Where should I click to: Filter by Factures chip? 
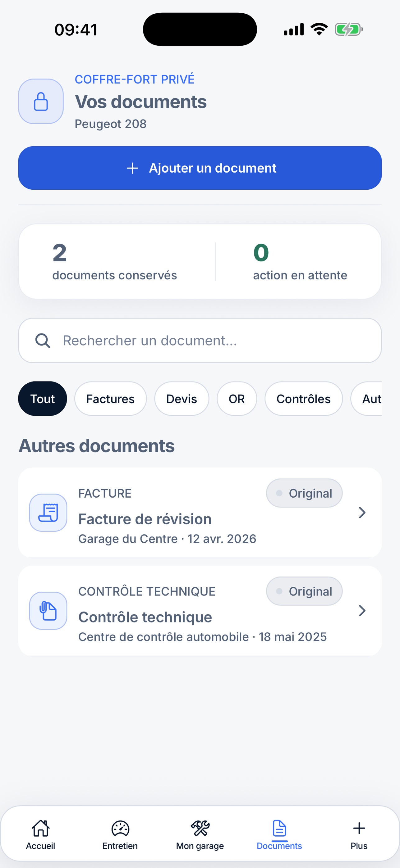(x=110, y=399)
